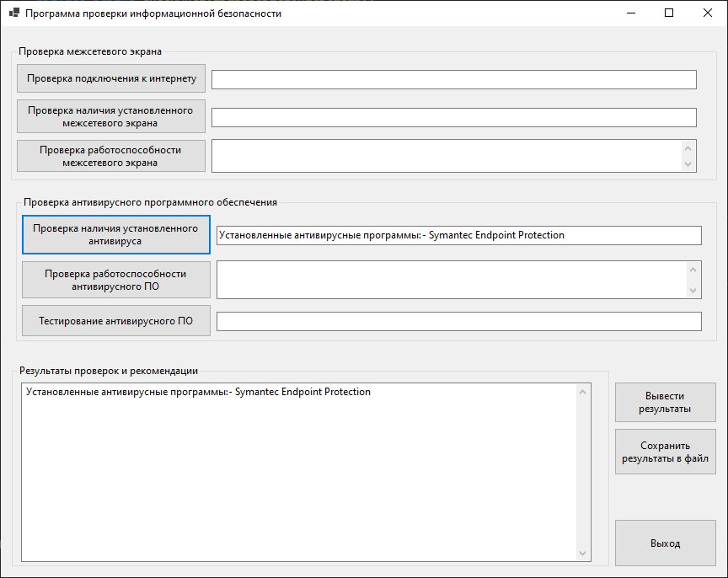This screenshot has height=578, width=728.
Task: Click 'Результаты проверок и рекомендации' group label
Action: [x=109, y=371]
